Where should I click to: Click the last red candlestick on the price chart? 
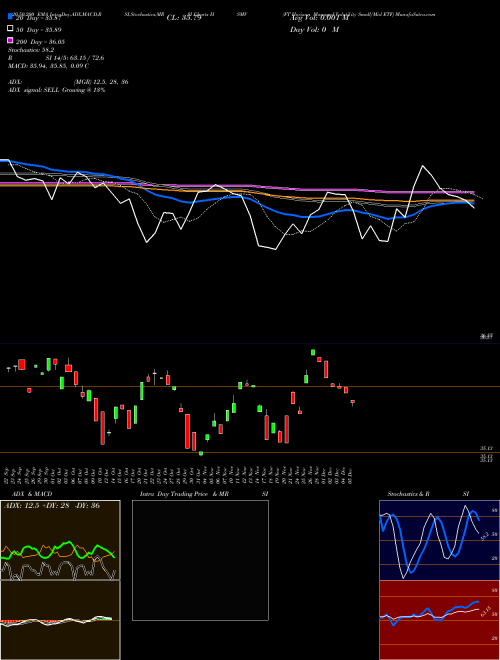tap(352, 402)
